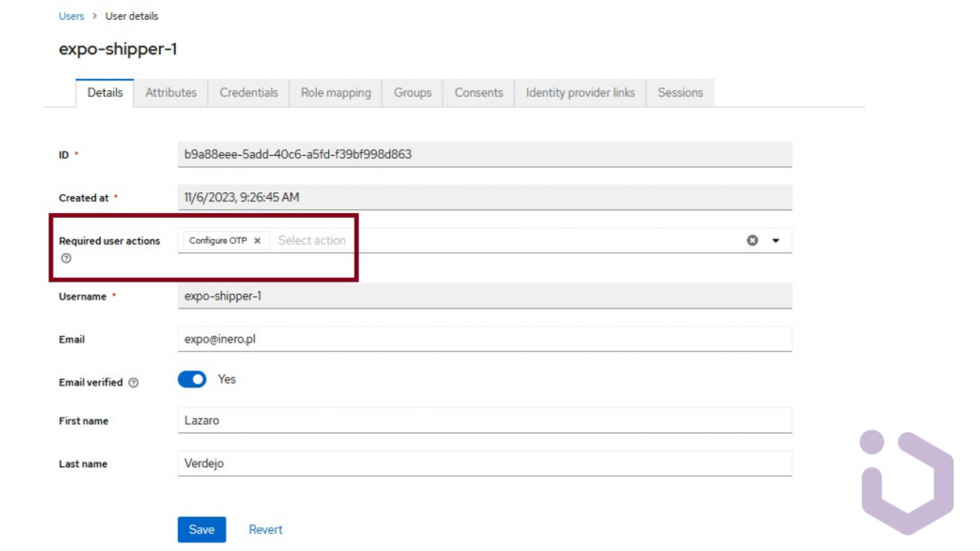Click the Revert link

pyautogui.click(x=265, y=529)
